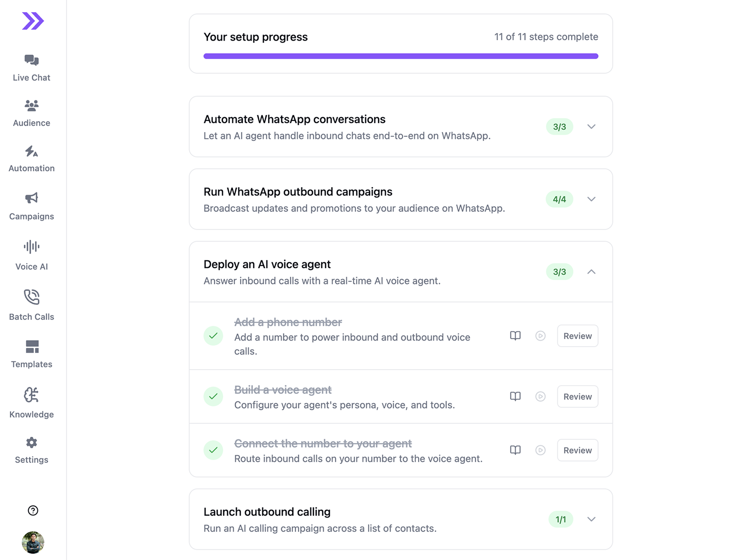Click the help question mark icon

coord(33,511)
